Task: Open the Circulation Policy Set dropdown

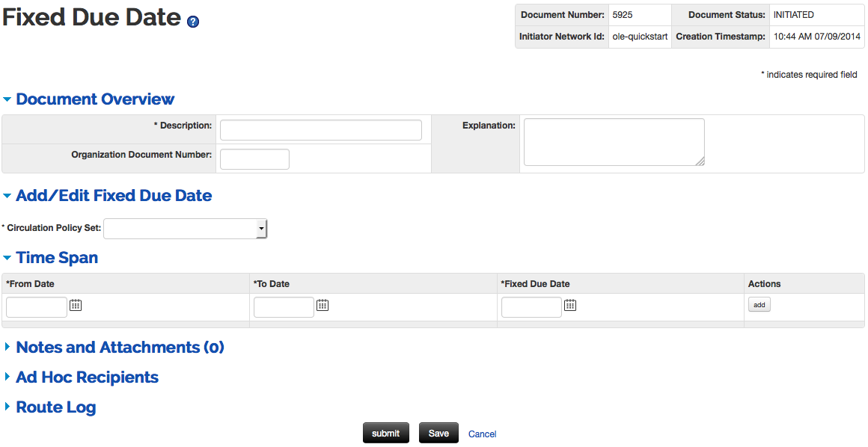Action: pyautogui.click(x=186, y=229)
